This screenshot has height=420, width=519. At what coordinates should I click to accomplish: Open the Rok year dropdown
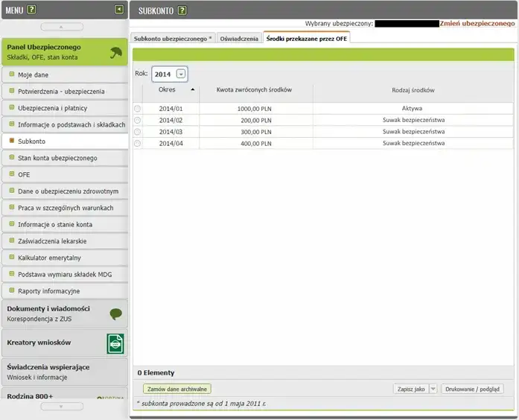[181, 74]
